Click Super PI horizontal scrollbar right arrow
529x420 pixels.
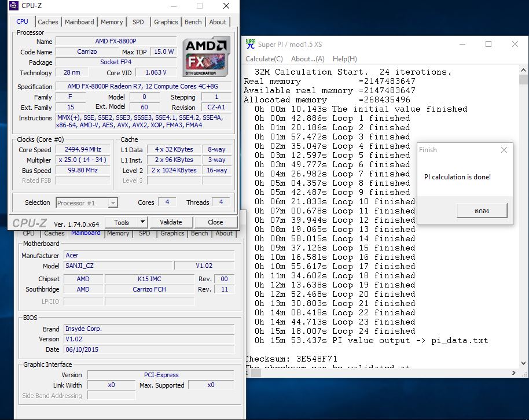[x=514, y=373]
